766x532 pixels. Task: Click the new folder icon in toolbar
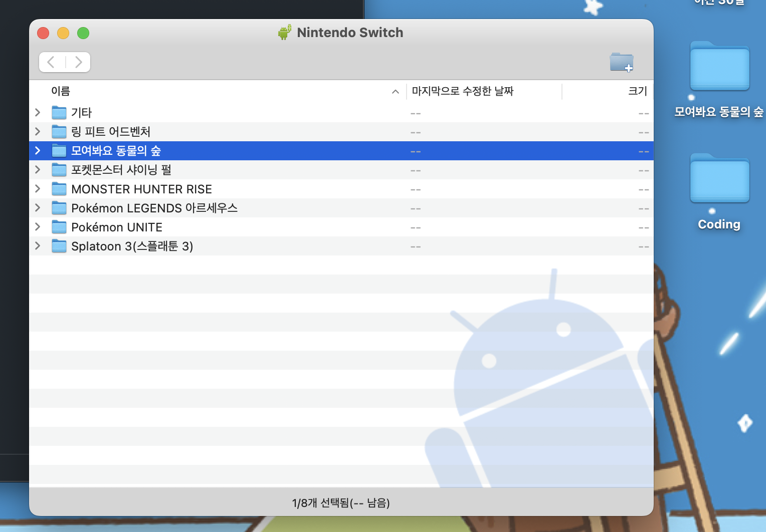pos(622,62)
